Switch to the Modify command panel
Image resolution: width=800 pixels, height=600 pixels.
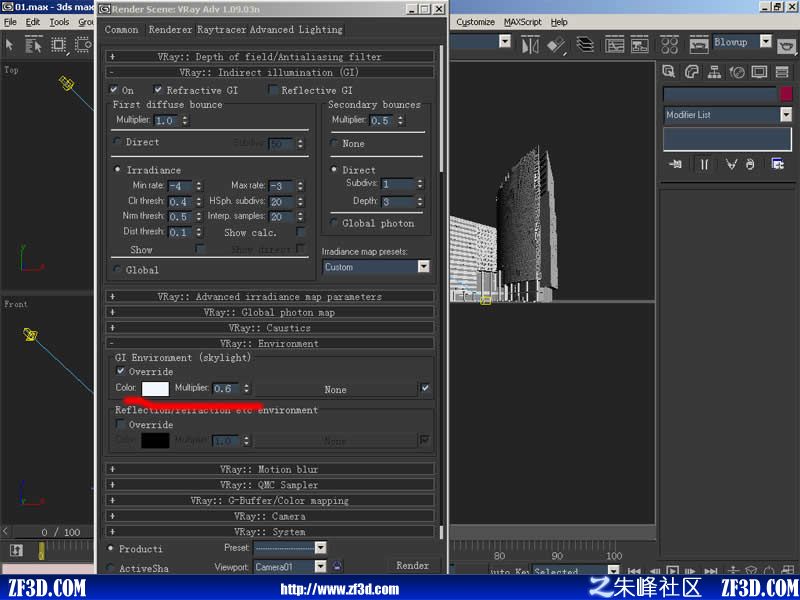pos(692,72)
